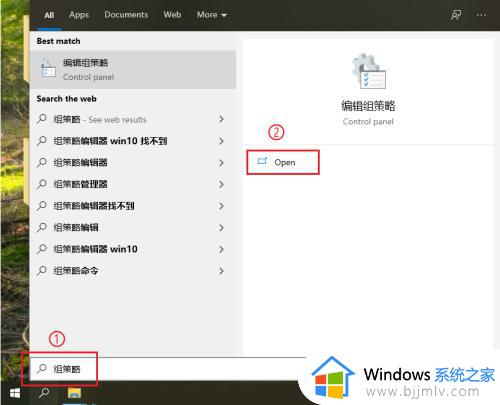Click the feedback icon in header
The image size is (500, 405).
(456, 15)
